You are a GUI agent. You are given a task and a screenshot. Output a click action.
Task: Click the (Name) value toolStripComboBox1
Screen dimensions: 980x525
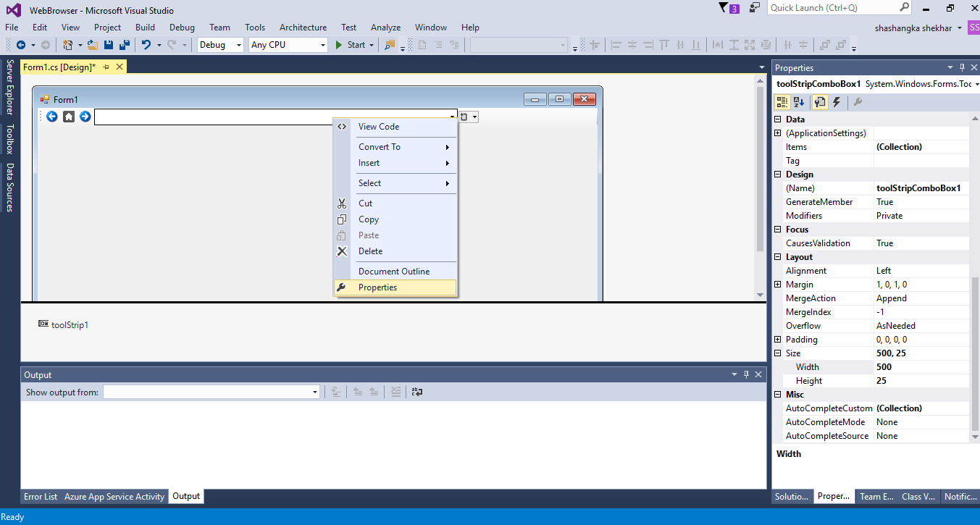[921, 188]
